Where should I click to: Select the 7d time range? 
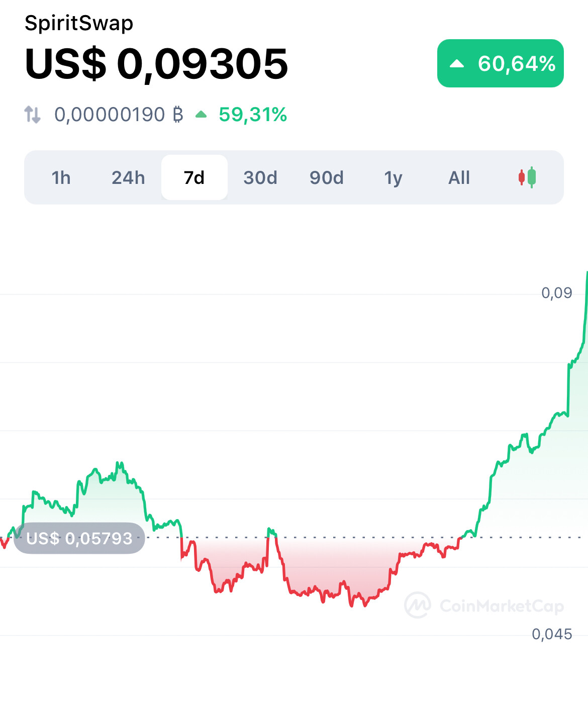point(194,177)
